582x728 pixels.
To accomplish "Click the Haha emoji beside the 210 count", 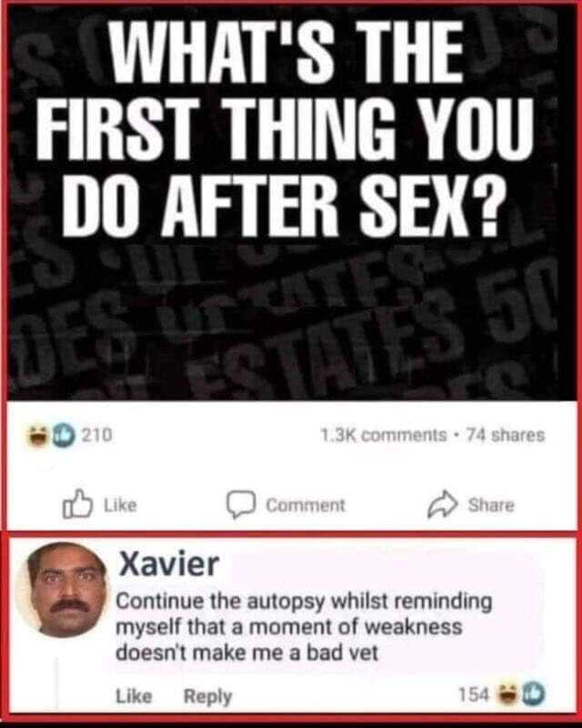I will (x=38, y=435).
